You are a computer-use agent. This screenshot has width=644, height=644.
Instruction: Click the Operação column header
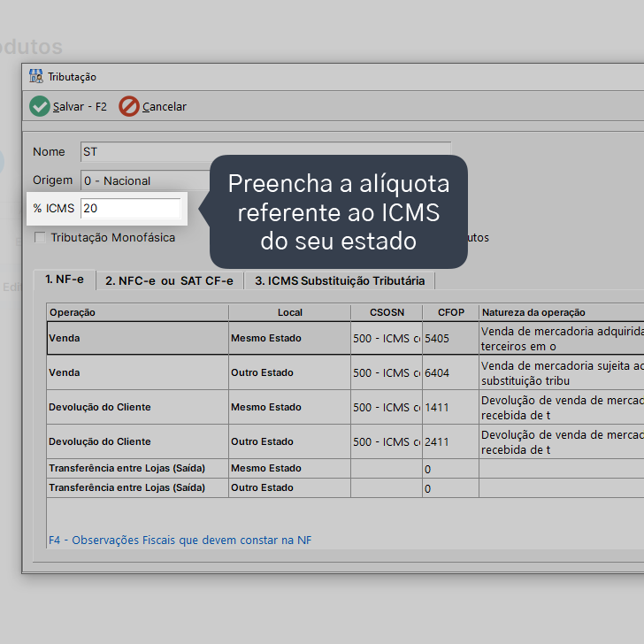click(138, 312)
